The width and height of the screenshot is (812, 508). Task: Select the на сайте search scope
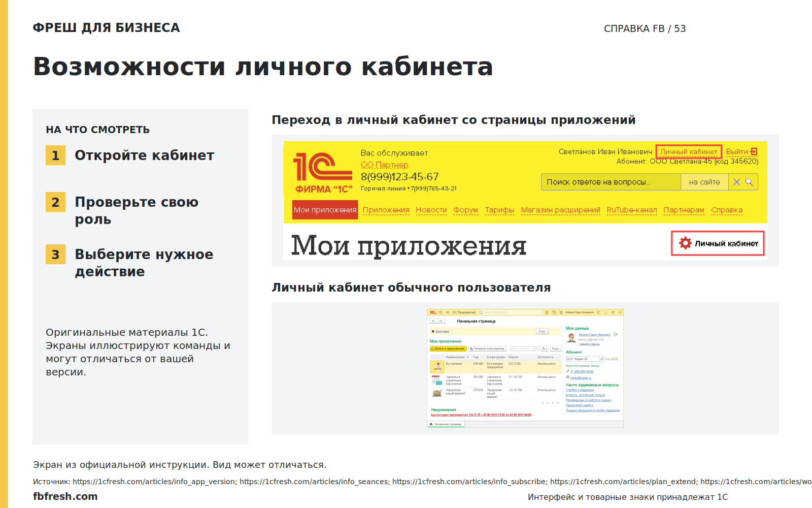[704, 182]
